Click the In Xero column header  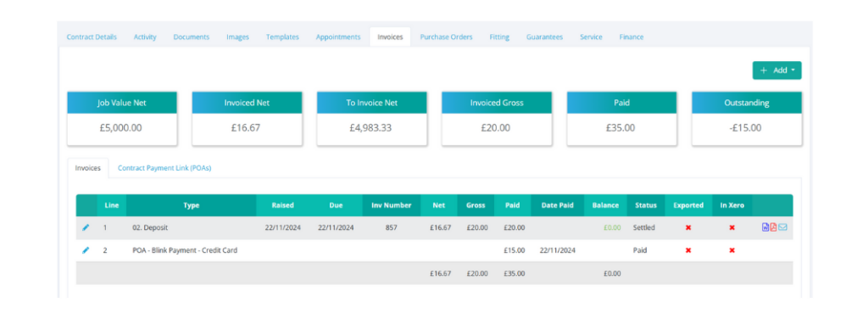732,205
